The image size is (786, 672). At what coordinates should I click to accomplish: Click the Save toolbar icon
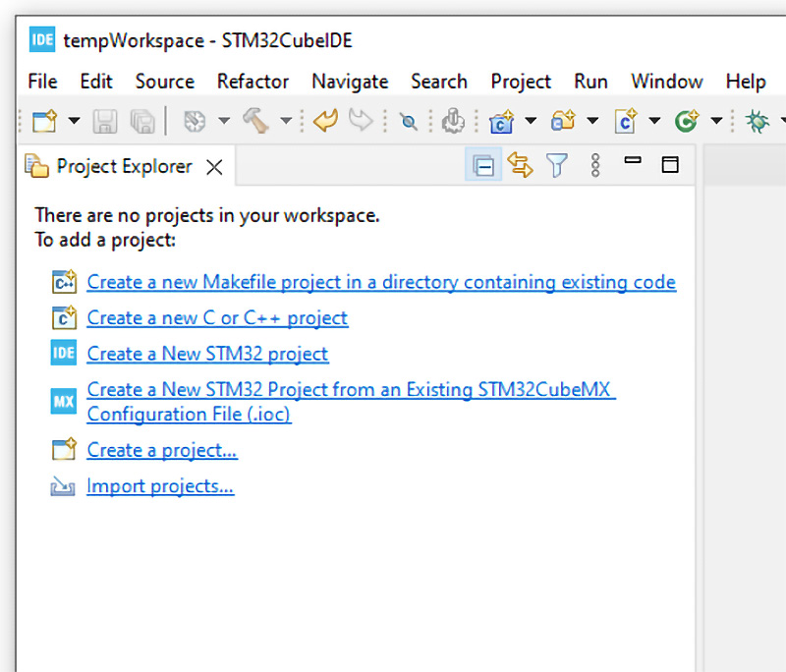click(x=105, y=121)
